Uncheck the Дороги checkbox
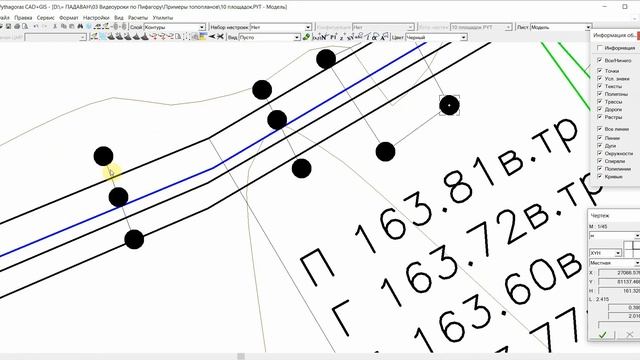Image resolution: width=640 pixels, height=360 pixels. [x=600, y=109]
